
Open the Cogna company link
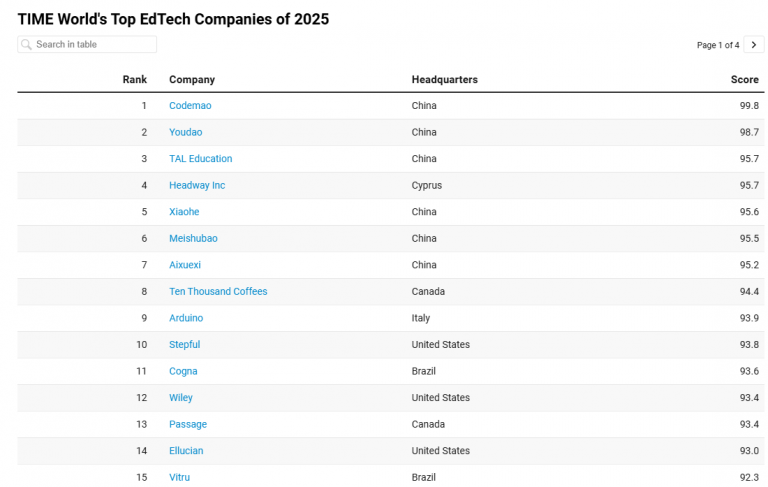coord(183,371)
